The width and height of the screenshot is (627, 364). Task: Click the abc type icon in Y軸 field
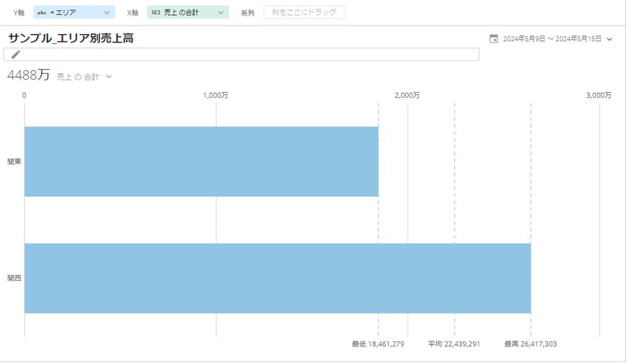click(x=42, y=13)
